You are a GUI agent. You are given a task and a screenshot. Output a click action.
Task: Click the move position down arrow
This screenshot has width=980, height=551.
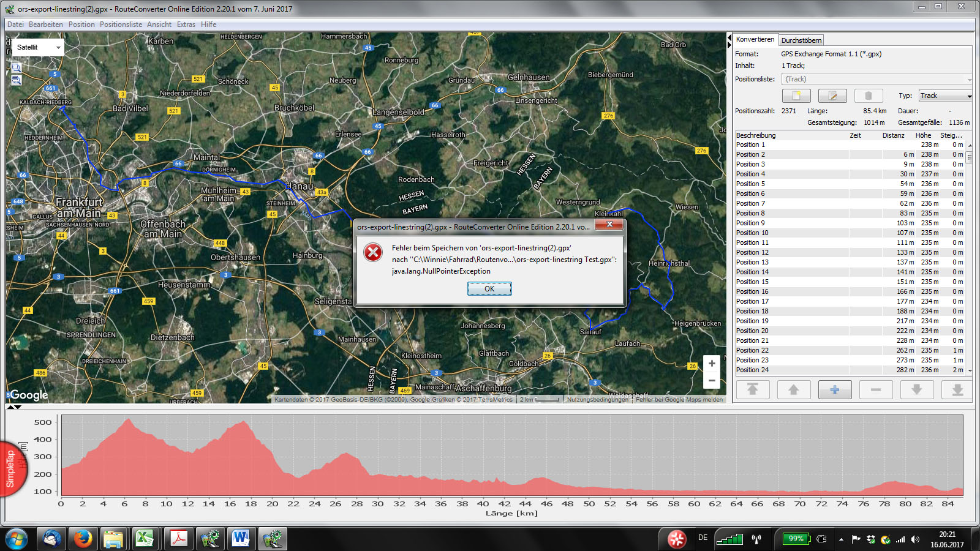917,389
